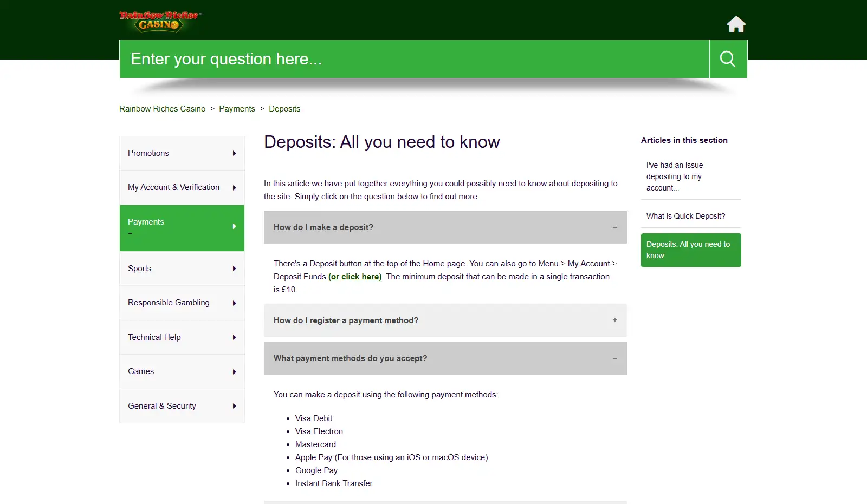This screenshot has height=504, width=867.
Task: Expand Sports using its arrow
Action: pos(234,269)
